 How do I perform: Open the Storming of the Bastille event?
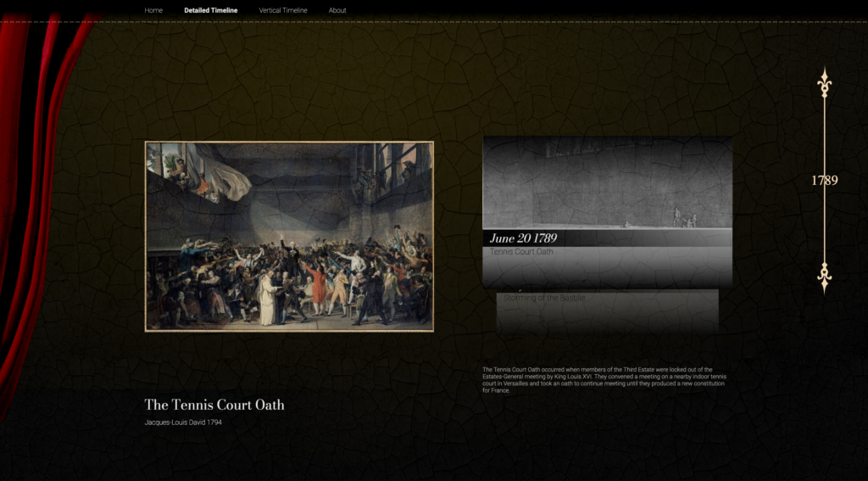pyautogui.click(x=544, y=298)
